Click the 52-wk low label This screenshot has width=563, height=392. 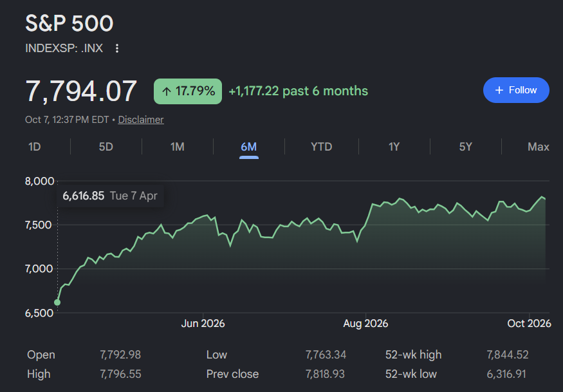pyautogui.click(x=411, y=374)
